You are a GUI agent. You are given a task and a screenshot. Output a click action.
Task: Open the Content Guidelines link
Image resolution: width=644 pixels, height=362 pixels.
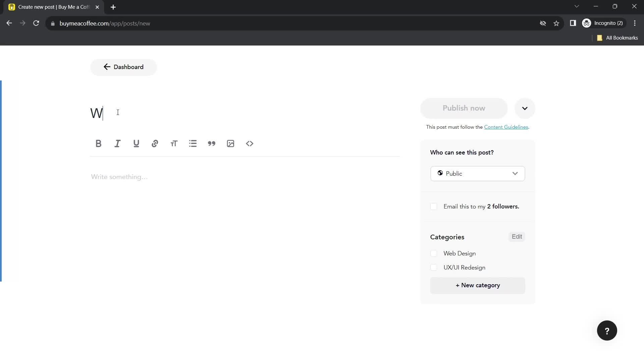click(x=506, y=127)
